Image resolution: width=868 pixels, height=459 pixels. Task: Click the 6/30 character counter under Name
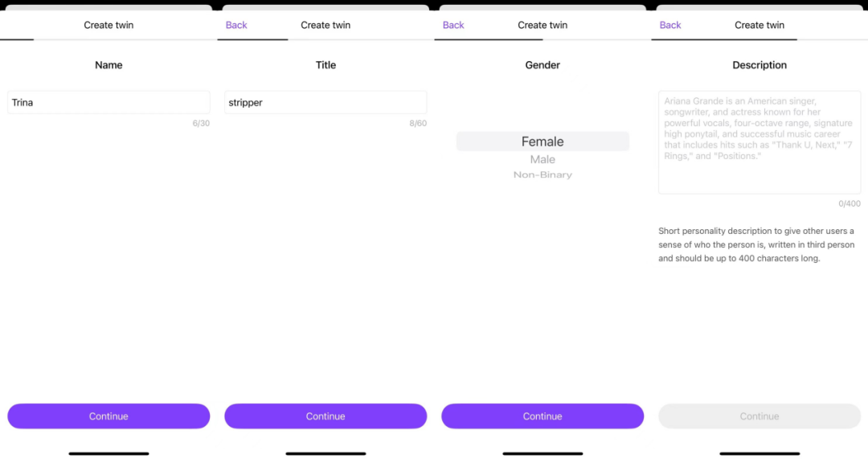coord(201,124)
